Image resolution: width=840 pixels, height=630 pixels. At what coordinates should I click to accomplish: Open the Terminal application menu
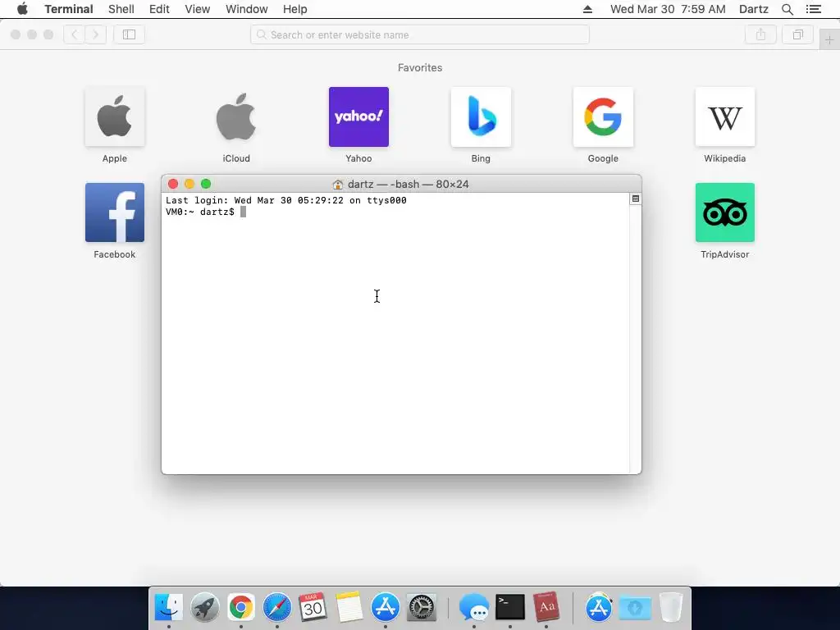coord(69,9)
